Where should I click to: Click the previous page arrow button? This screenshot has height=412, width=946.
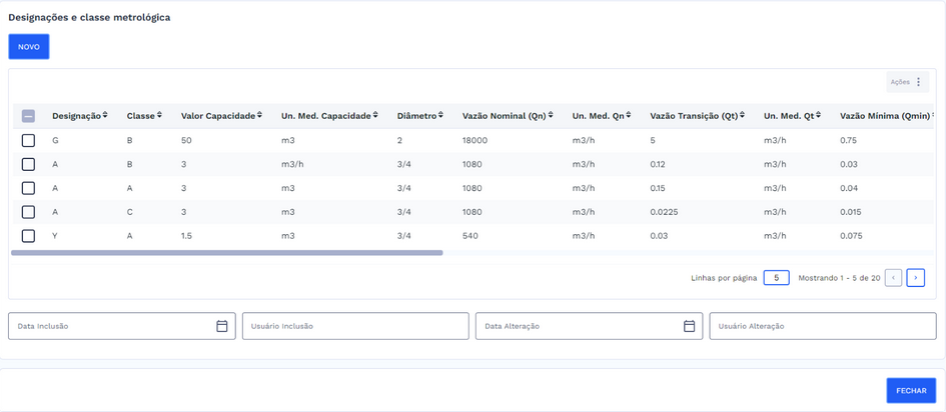[893, 278]
